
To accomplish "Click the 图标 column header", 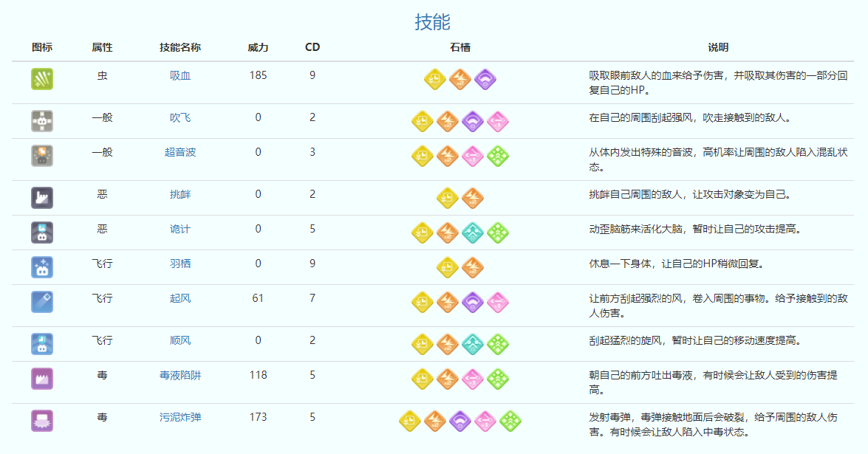I will [42, 47].
